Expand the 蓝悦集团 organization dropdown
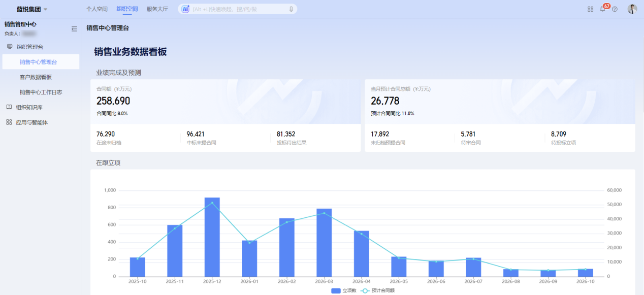The height and width of the screenshot is (295, 644). tap(32, 9)
